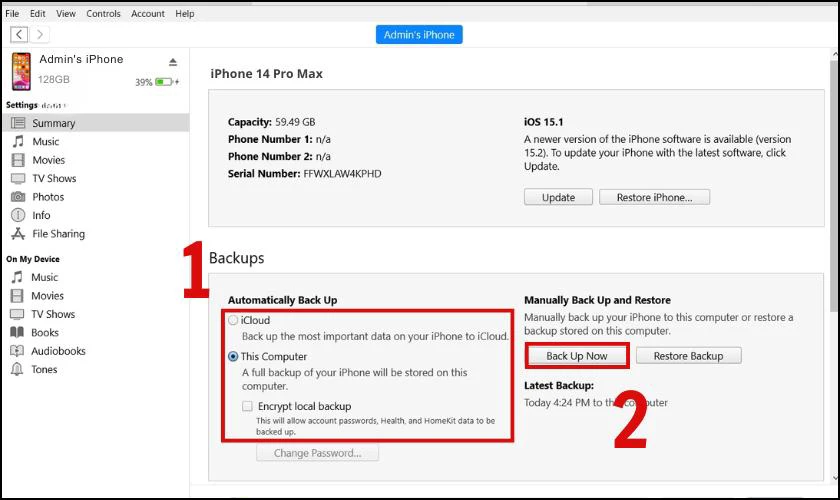Eject Admin's iPhone using eject icon
The height and width of the screenshot is (500, 840).
[172, 62]
